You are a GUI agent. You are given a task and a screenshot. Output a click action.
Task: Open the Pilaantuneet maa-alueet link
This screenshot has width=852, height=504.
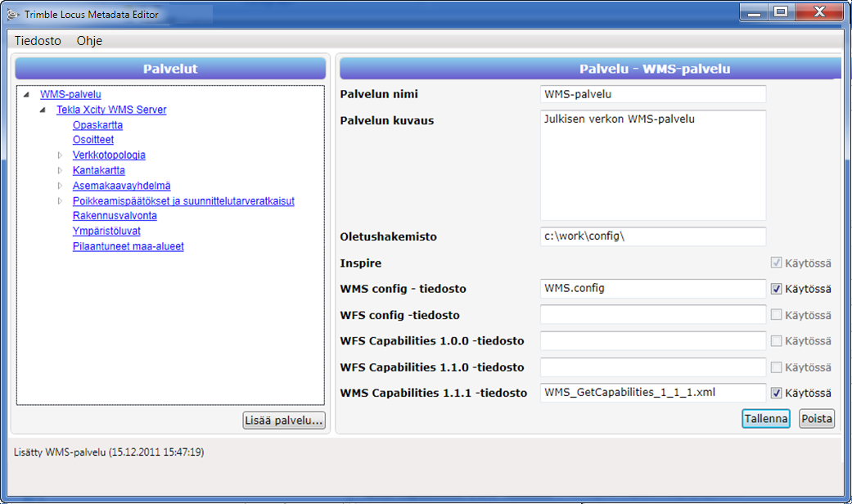click(128, 246)
